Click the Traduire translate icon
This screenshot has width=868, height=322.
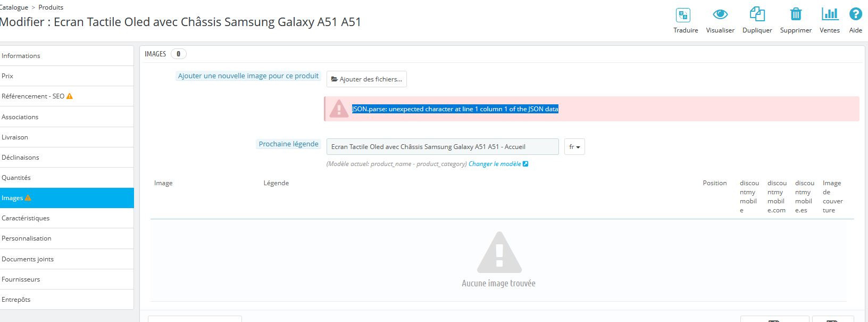click(683, 15)
